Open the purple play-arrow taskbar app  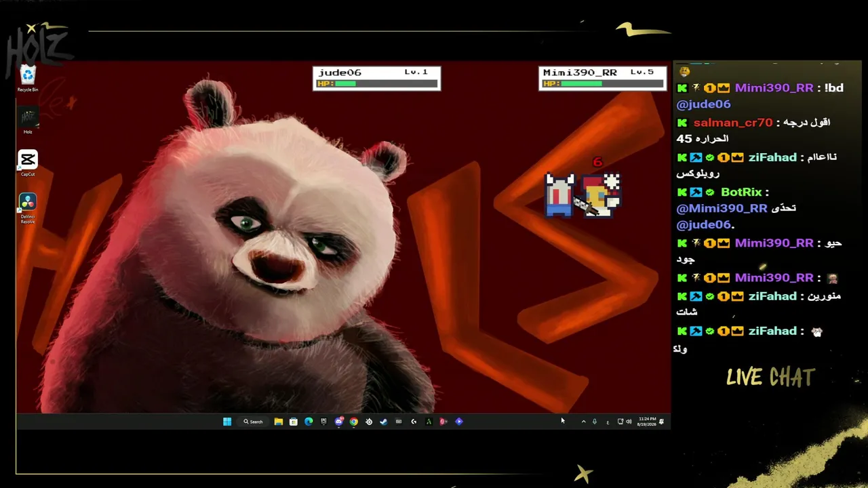pos(459,422)
